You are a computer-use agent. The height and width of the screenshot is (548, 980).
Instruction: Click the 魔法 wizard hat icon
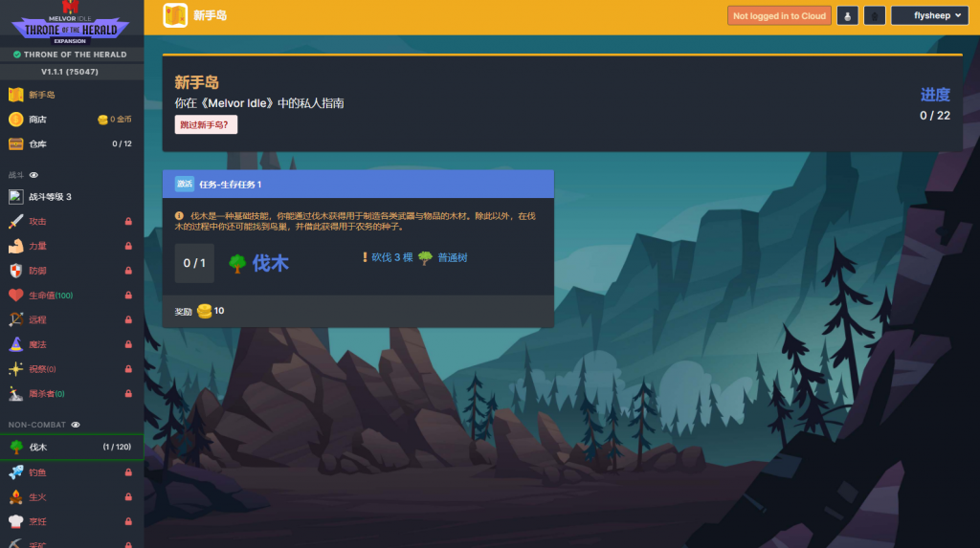(x=15, y=344)
